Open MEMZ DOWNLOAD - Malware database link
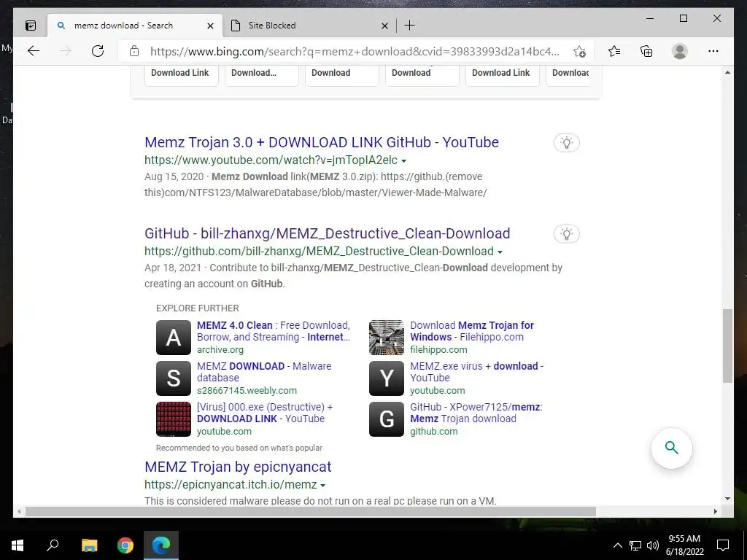This screenshot has width=747, height=560. pos(264,372)
